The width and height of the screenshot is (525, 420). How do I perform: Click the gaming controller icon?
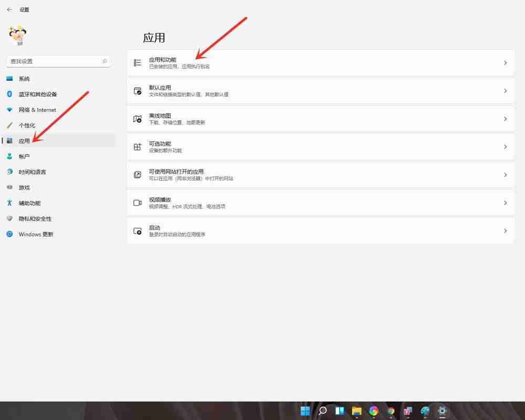(9, 187)
